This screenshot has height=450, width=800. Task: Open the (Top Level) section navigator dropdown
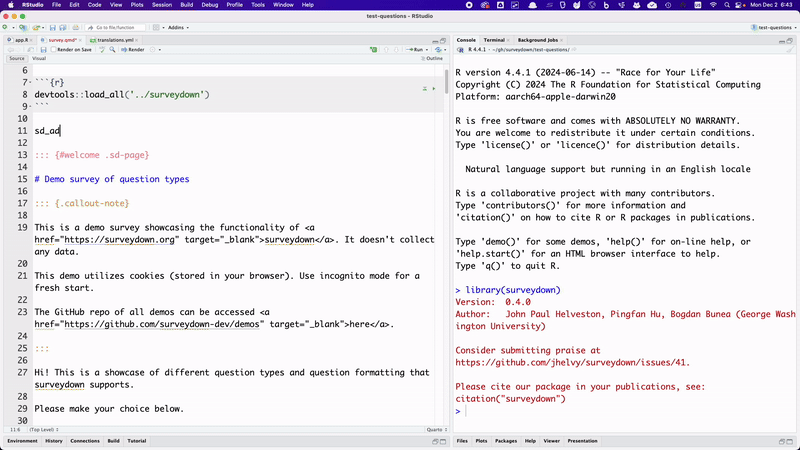pyautogui.click(x=44, y=430)
